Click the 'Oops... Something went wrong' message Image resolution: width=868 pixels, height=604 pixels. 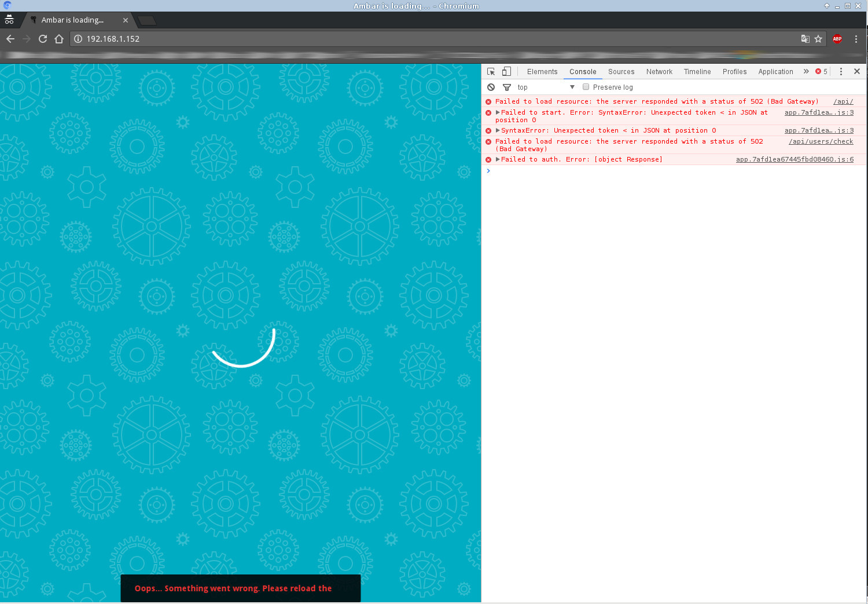pyautogui.click(x=233, y=588)
